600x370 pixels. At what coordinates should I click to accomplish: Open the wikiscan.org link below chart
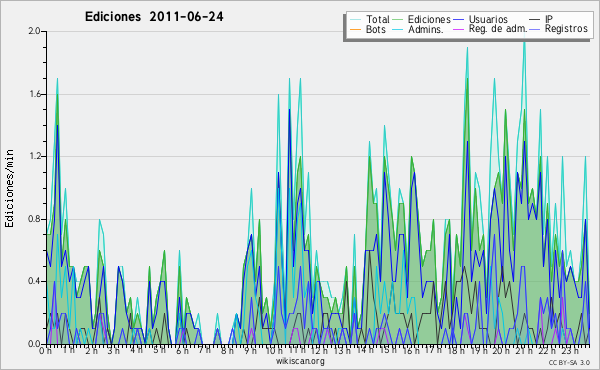(300, 361)
